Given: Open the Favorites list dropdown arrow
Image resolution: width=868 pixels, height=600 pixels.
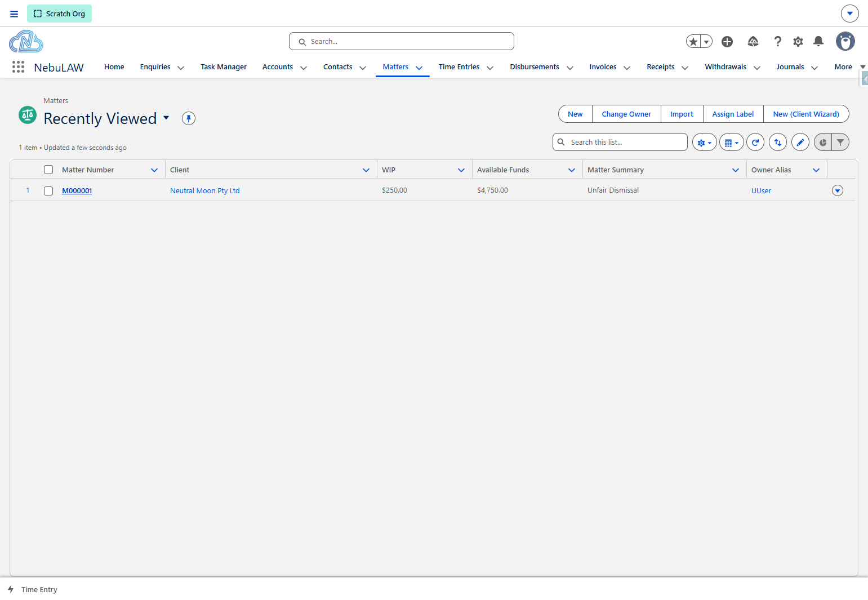Looking at the screenshot, I should click(706, 41).
